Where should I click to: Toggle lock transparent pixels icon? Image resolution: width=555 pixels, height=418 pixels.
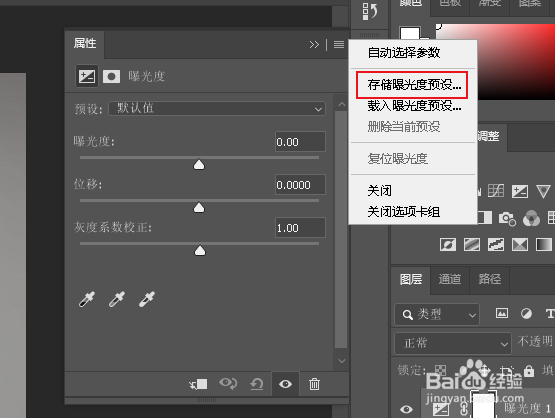(440, 371)
